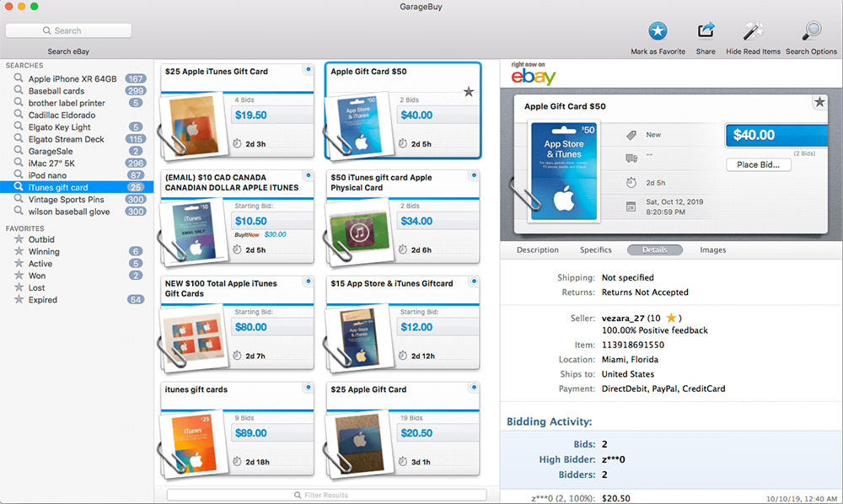Open thumbnail of $10 CAD Canada iTunes card
843x504 pixels.
tap(194, 233)
